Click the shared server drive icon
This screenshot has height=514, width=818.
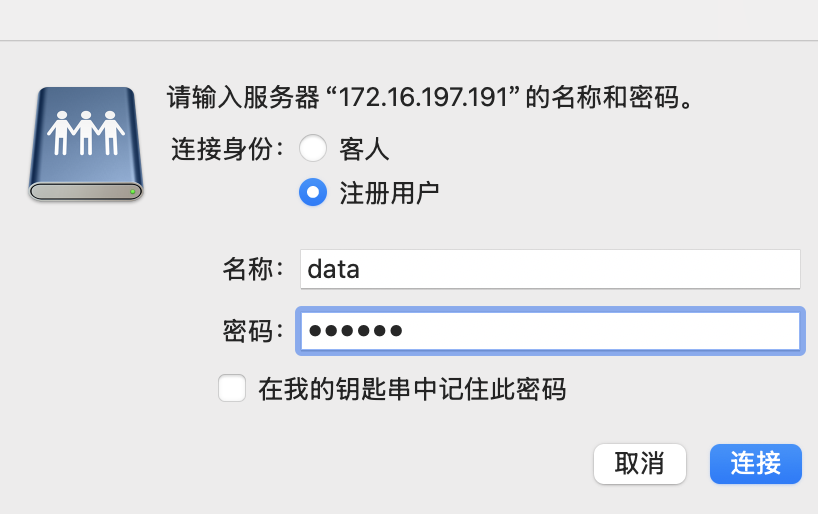[x=86, y=143]
